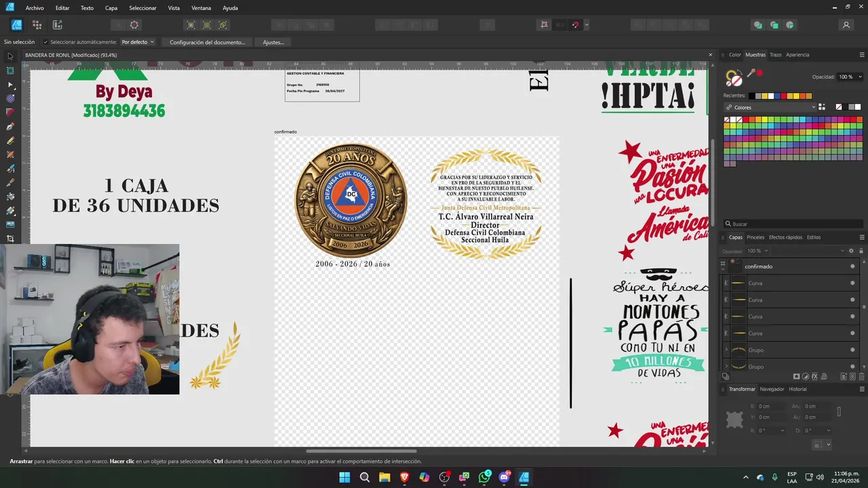Switch to the Pixel persona icon
This screenshot has width=868, height=488.
coord(37,25)
